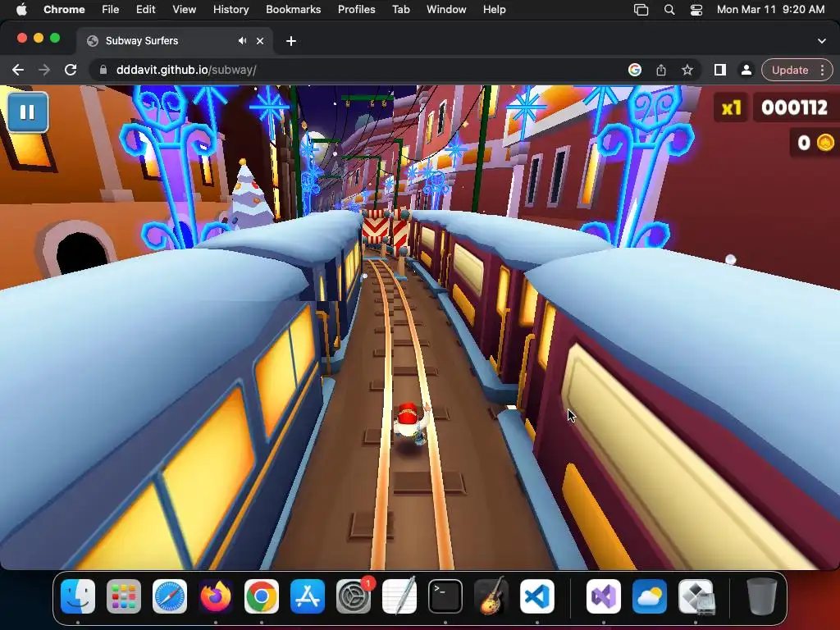This screenshot has height=630, width=840.
Task: Expand the tab search chevron
Action: [822, 41]
